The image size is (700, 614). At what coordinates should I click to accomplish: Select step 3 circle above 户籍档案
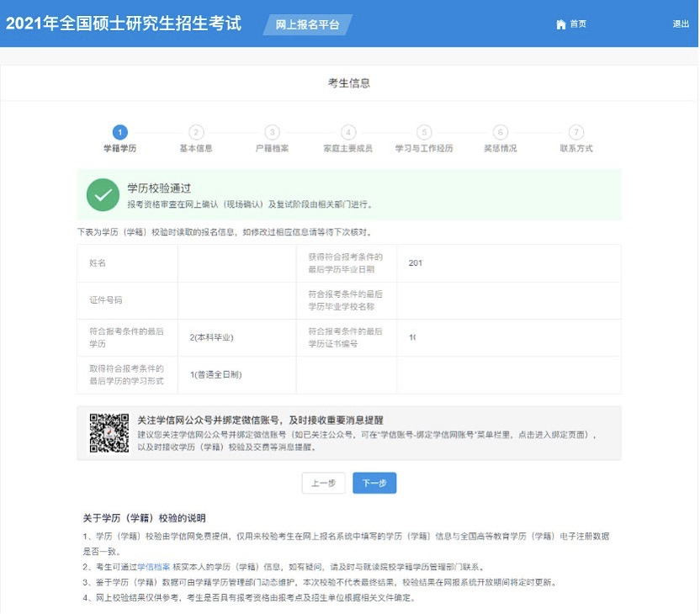pyautogui.click(x=272, y=132)
